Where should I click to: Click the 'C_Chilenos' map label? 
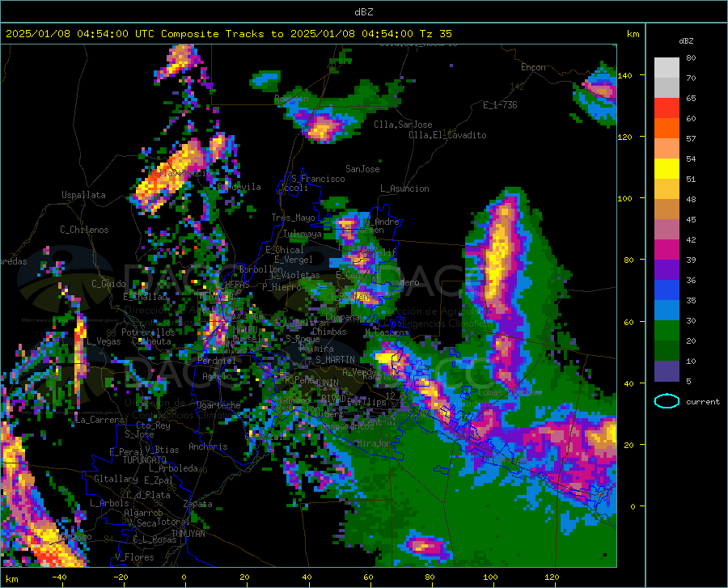tap(84, 230)
